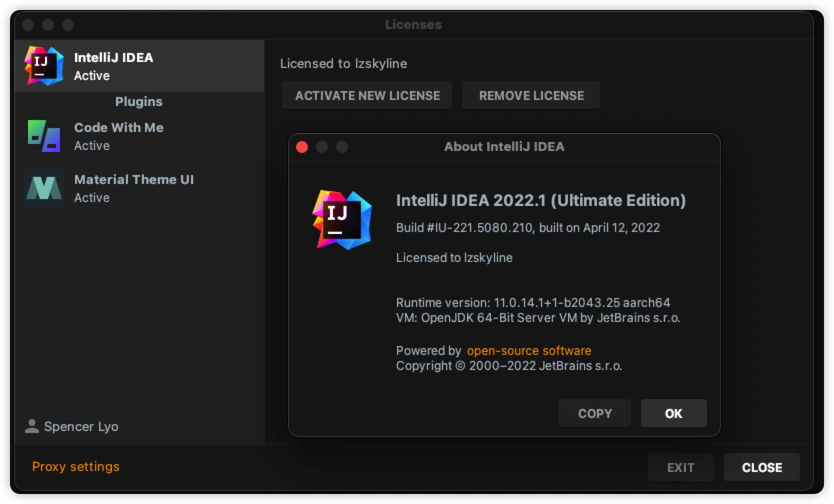
Task: Click the Active status under Material Theme UI
Action: pyautogui.click(x=91, y=197)
